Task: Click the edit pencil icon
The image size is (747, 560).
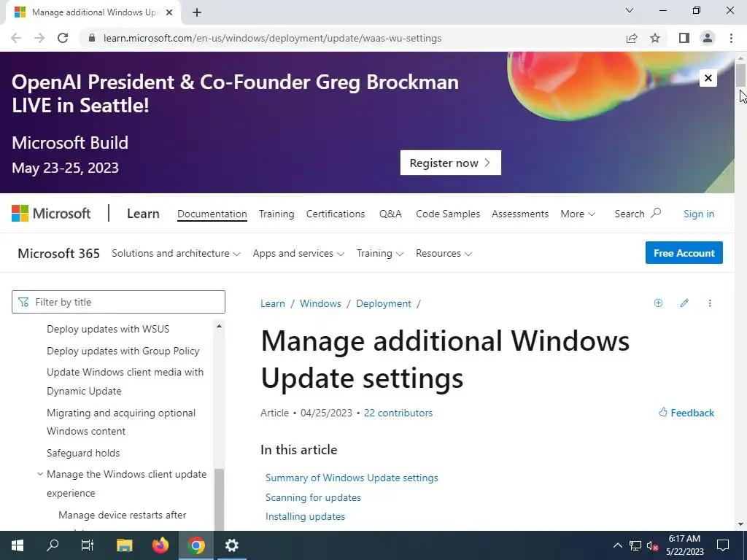Action: (x=684, y=303)
